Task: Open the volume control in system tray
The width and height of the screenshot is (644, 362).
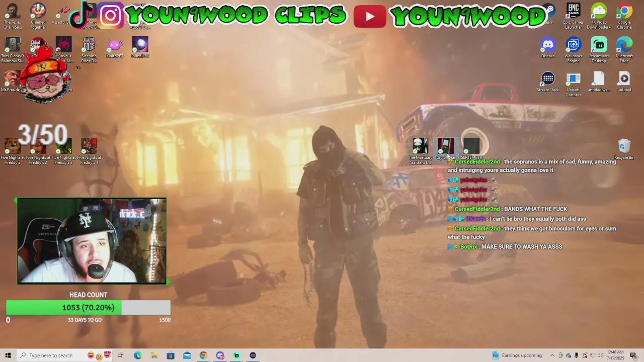Action: (601, 355)
